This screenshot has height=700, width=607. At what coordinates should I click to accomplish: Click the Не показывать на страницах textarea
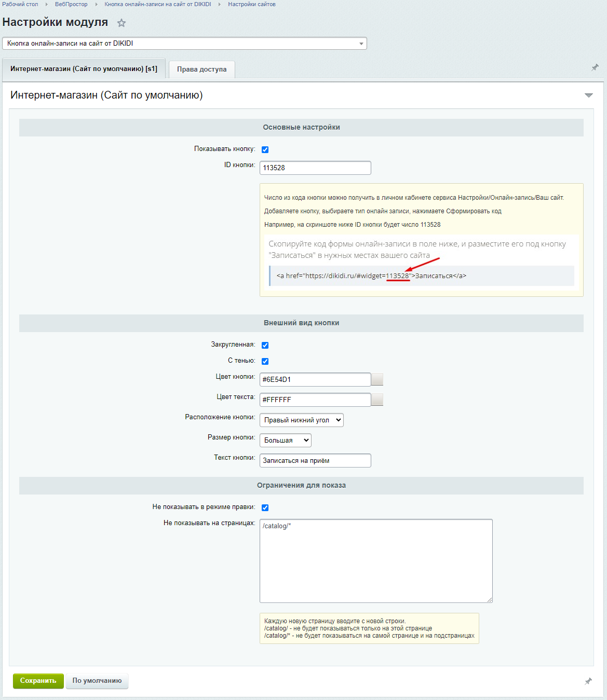pos(376,561)
